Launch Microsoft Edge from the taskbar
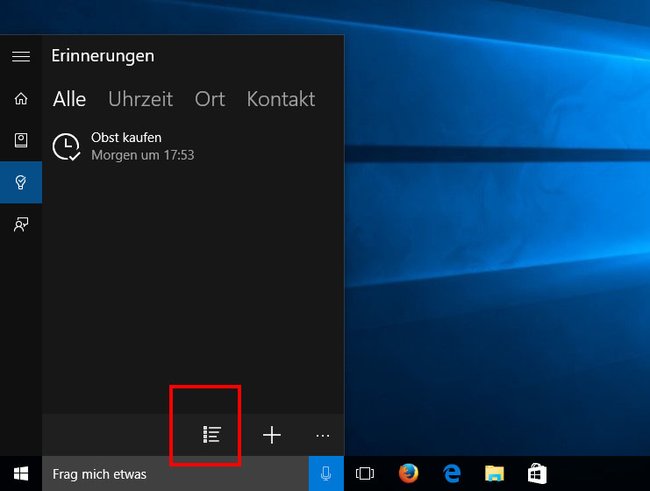The width and height of the screenshot is (650, 491). [x=451, y=474]
